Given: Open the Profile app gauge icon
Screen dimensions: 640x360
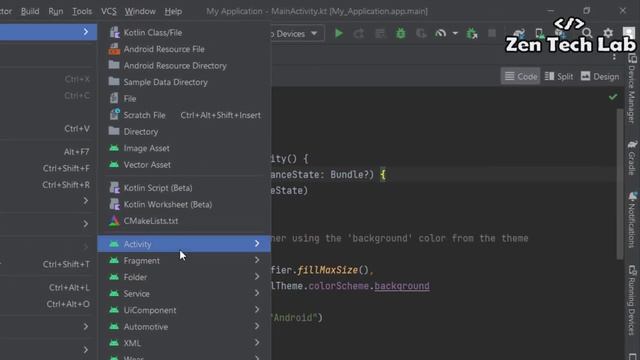Looking at the screenshot, I should click(x=440, y=33).
